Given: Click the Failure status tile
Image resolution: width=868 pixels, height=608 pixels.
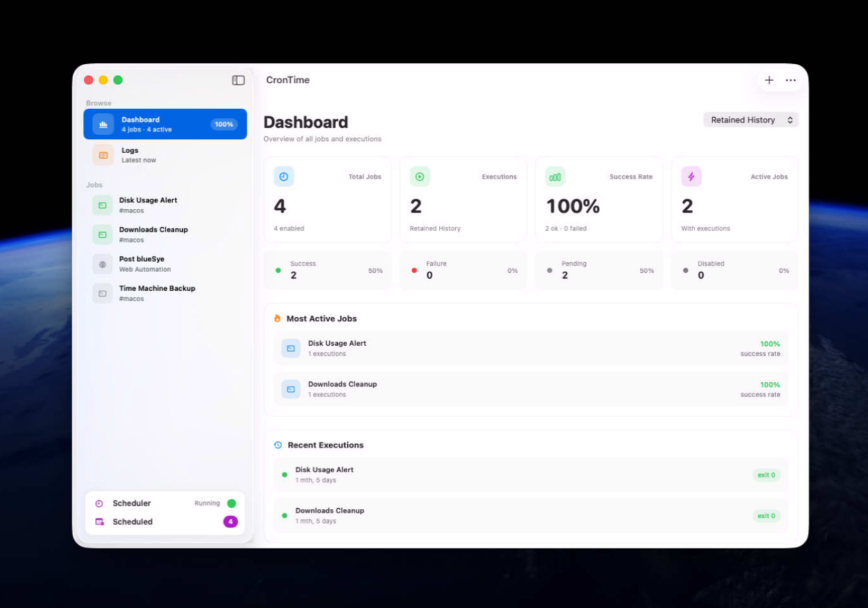Looking at the screenshot, I should pyautogui.click(x=464, y=270).
